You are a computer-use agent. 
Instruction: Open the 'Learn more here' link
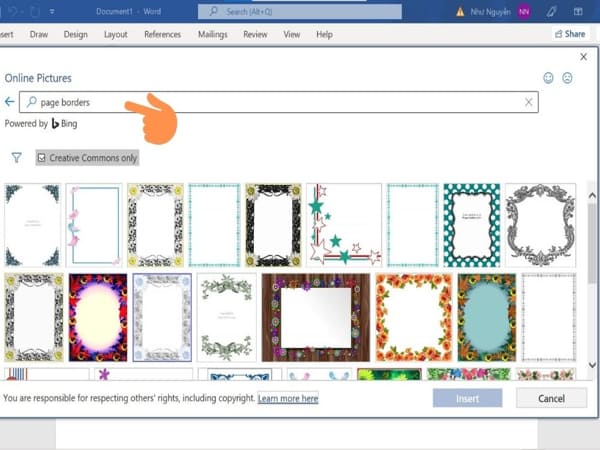tap(288, 399)
